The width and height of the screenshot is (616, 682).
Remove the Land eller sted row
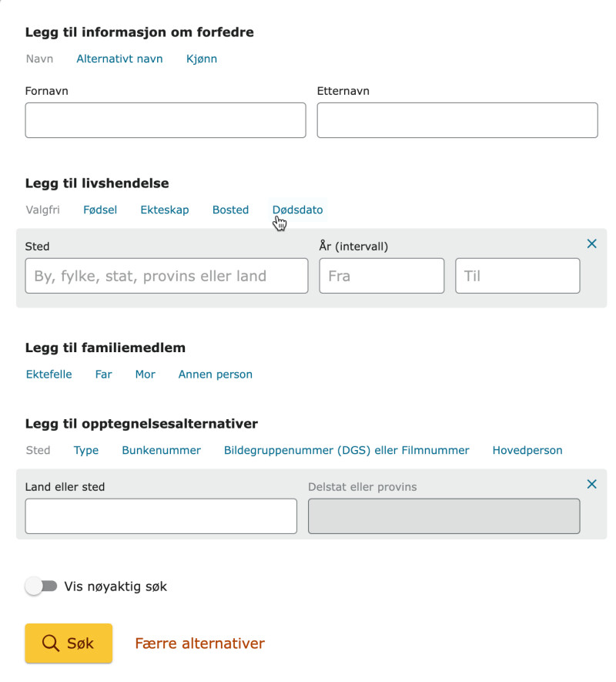tap(591, 484)
